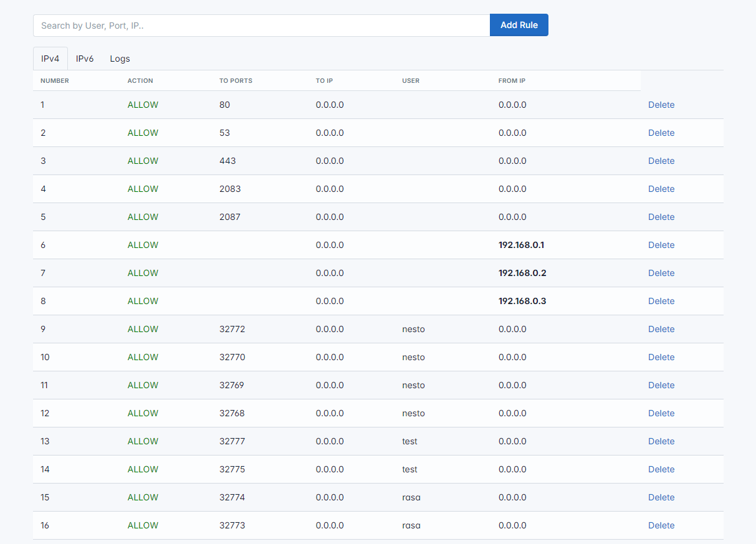Delete rule 13 for port 32777
This screenshot has height=544, width=756.
coord(661,441)
